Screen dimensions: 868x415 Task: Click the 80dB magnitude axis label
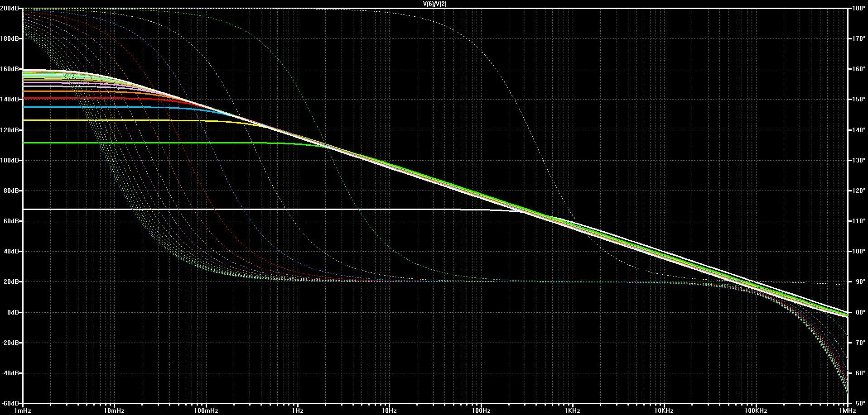pyautogui.click(x=11, y=191)
